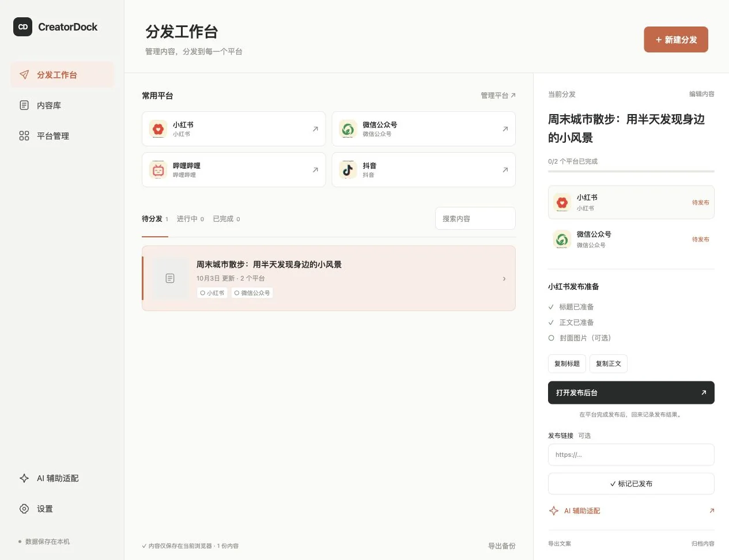
Task: Toggle the 封面图片（可选）checklist item
Action: [579, 338]
